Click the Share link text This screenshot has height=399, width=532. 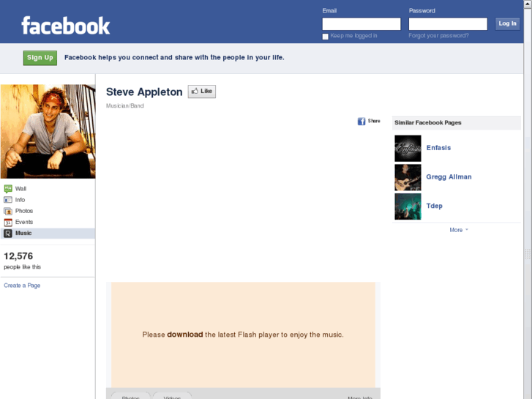374,121
